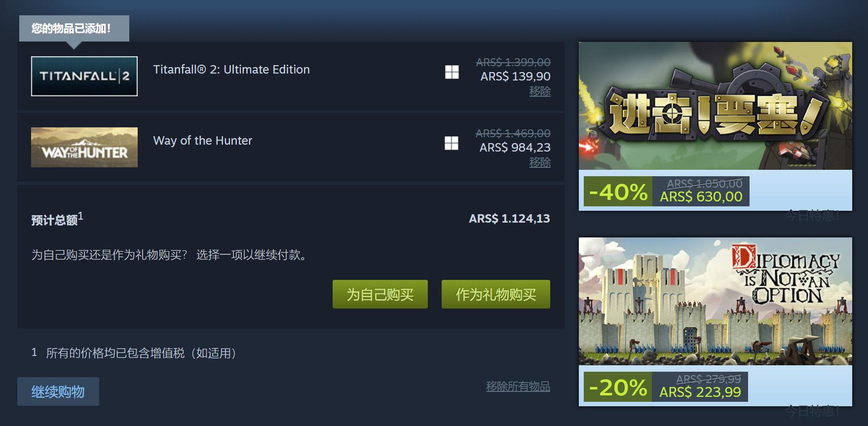
Task: Click ARS$ 223,99 discounted price
Action: [x=700, y=392]
